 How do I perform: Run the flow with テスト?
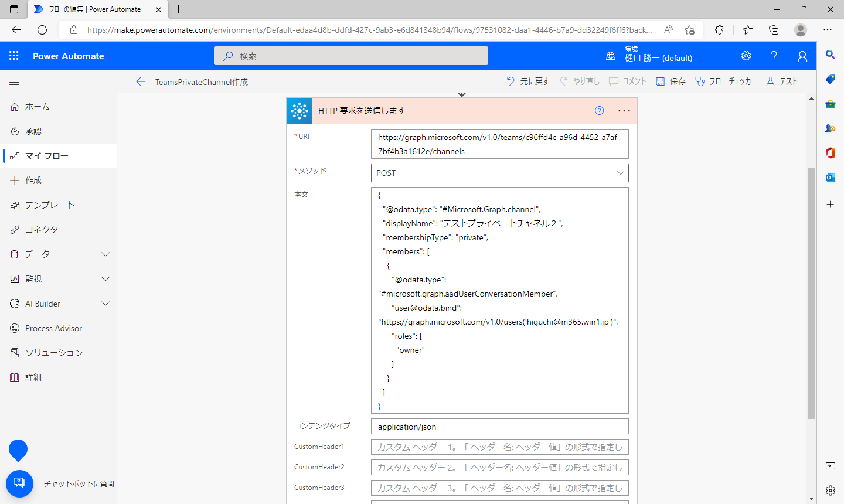(x=782, y=81)
